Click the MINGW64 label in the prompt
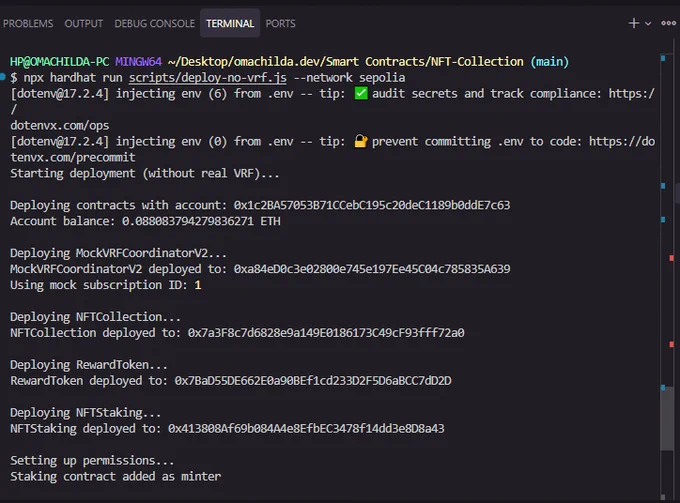 (138, 62)
